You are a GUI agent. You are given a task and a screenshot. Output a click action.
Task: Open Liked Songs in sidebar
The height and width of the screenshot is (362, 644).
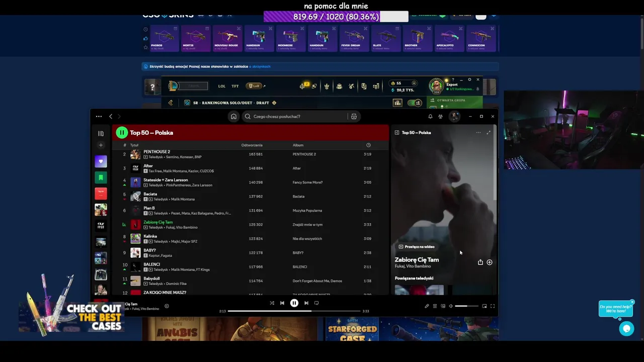pyautogui.click(x=101, y=161)
